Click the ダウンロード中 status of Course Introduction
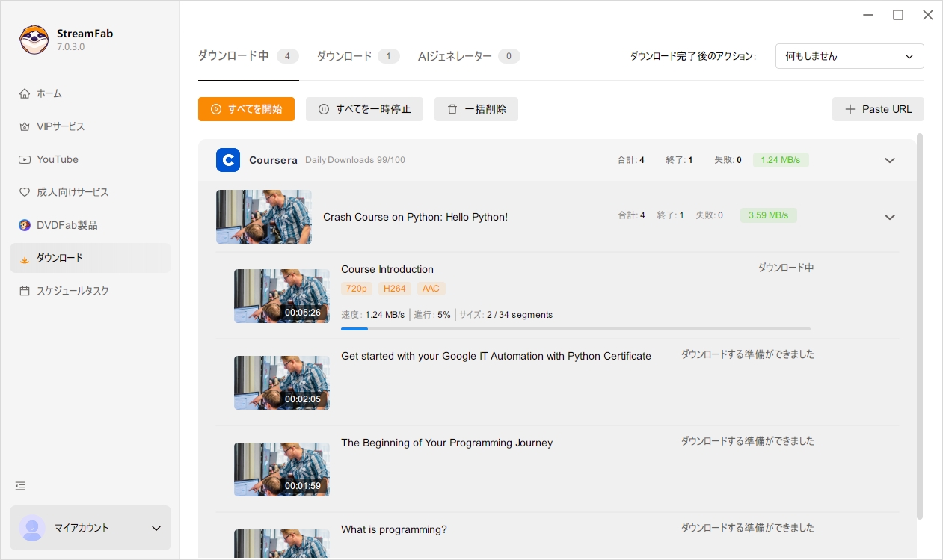 pos(786,268)
